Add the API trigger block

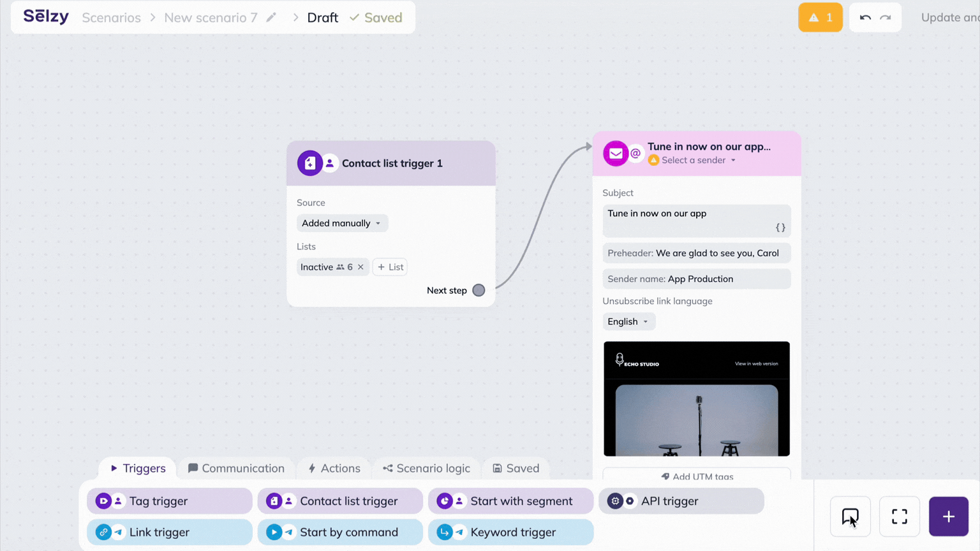tap(681, 501)
